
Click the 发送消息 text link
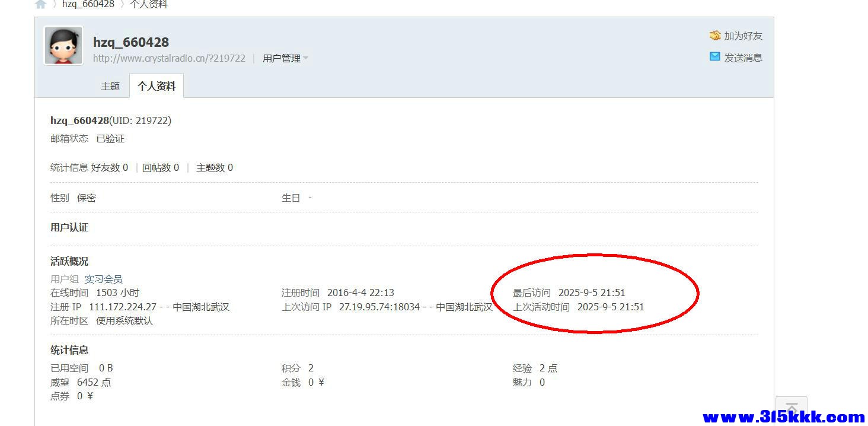[x=743, y=58]
